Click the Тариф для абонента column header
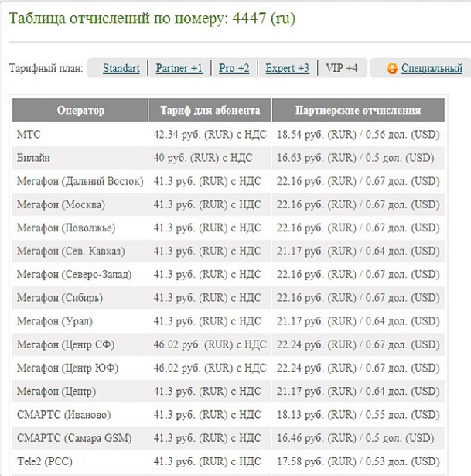 click(210, 110)
